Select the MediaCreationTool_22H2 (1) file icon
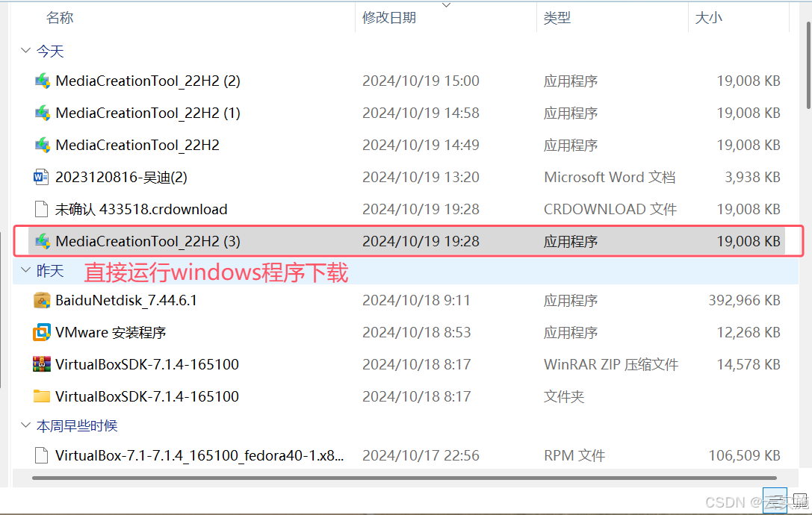Viewport: 812px width, 515px height. [43, 113]
